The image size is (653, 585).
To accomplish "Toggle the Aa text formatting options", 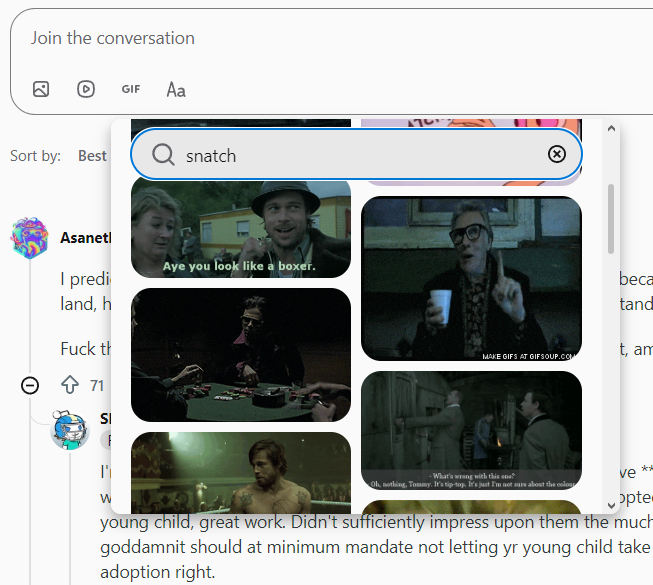I will pos(176,90).
